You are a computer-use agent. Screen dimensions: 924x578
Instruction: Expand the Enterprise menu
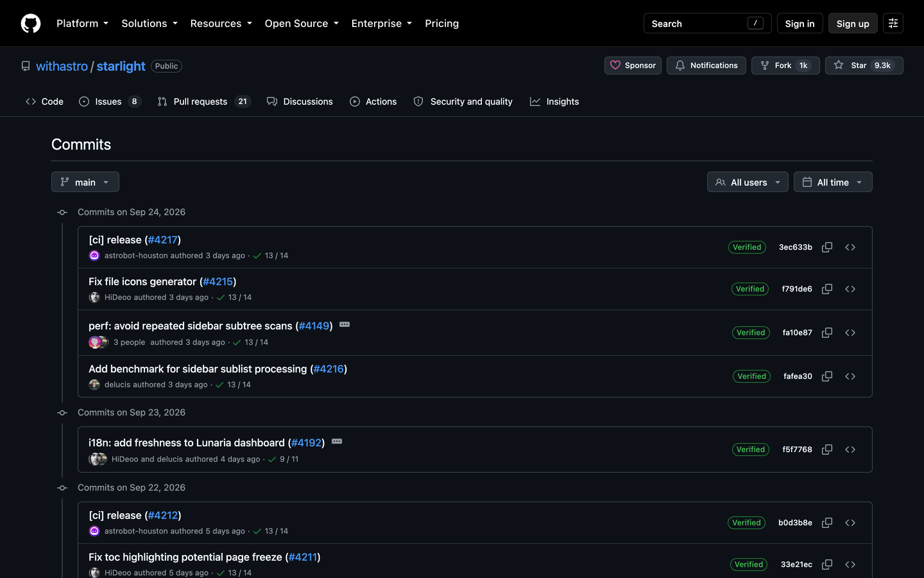[381, 23]
